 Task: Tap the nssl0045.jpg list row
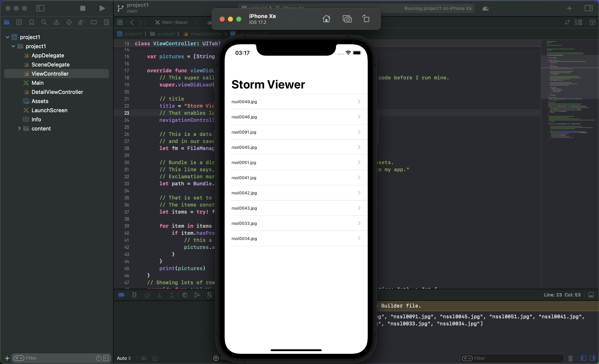click(x=296, y=147)
